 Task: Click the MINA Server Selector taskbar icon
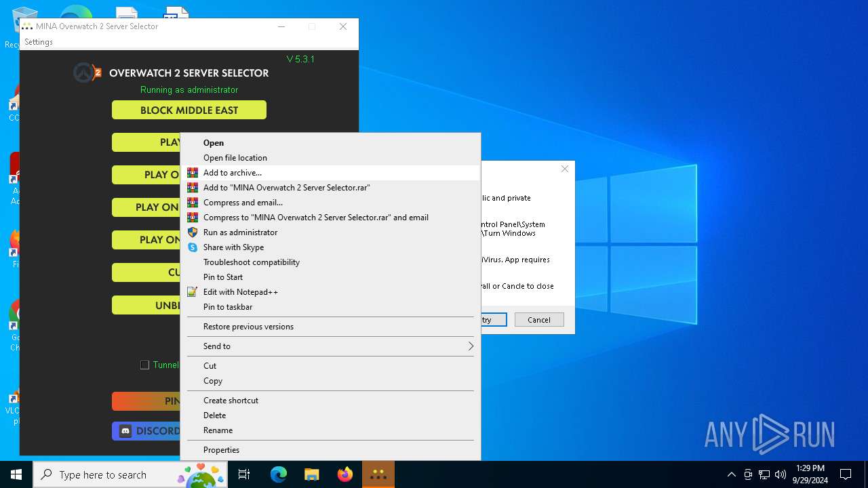tap(378, 474)
